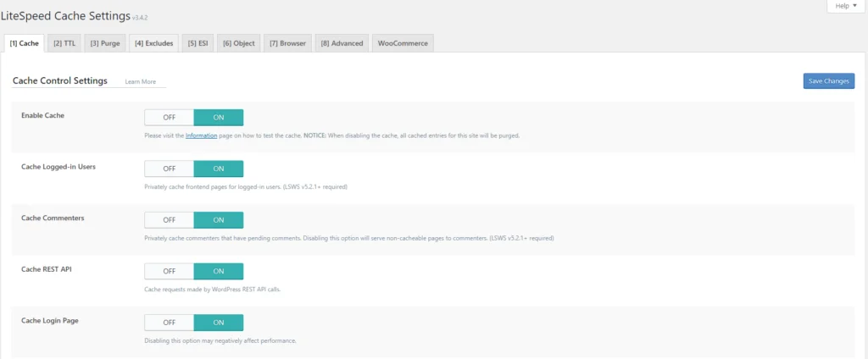Click 'Privately cache commenters' description text
Screen dimensions: 868x359
click(349, 239)
